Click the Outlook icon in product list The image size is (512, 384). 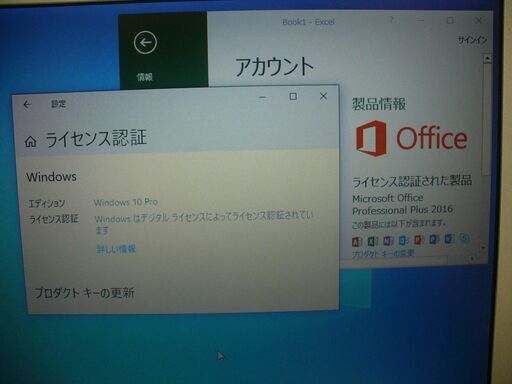[403, 240]
